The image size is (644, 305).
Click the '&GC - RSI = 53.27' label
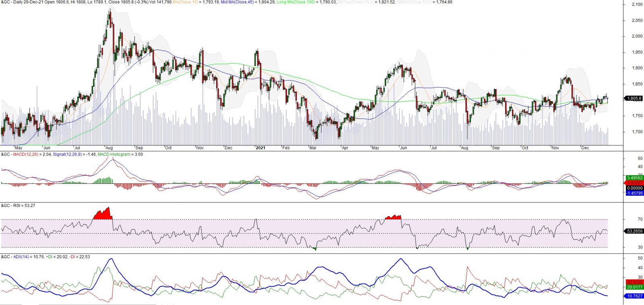click(18, 205)
